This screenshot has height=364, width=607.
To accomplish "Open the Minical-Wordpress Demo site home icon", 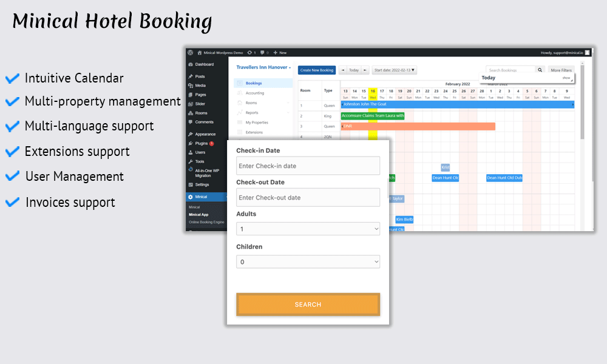I will [x=200, y=53].
